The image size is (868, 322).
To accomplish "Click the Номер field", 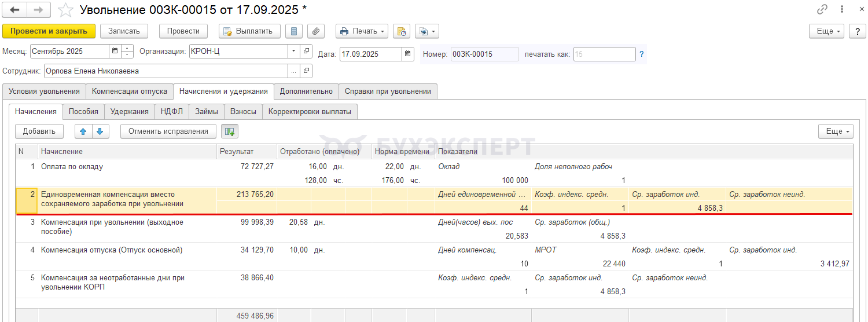I will (x=485, y=54).
